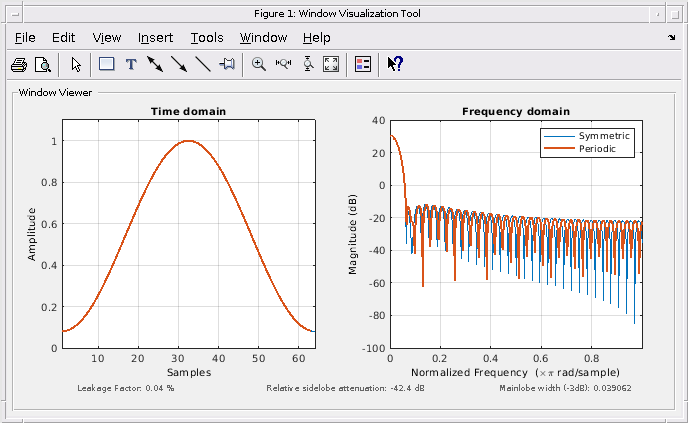The width and height of the screenshot is (688, 423).
Task: Open the File menu
Action: tap(25, 38)
